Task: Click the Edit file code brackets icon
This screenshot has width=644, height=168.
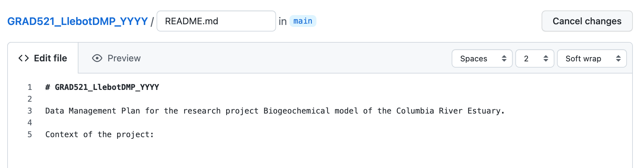Action: coord(24,58)
